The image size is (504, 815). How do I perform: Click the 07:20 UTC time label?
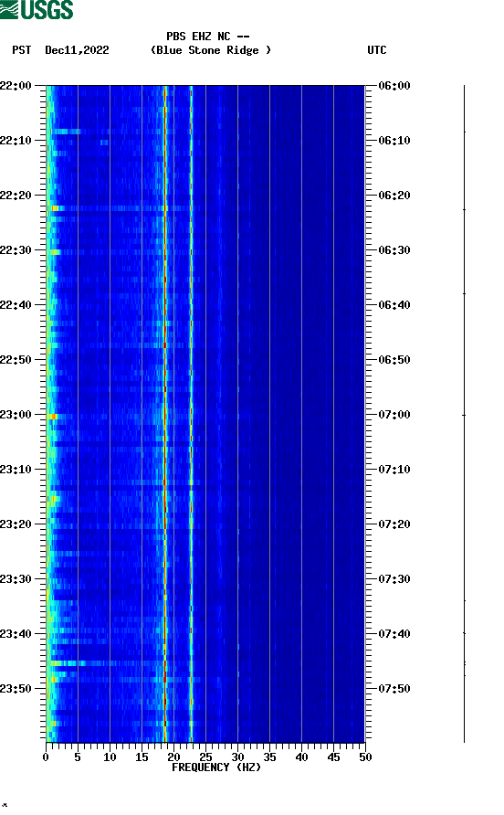[x=394, y=524]
